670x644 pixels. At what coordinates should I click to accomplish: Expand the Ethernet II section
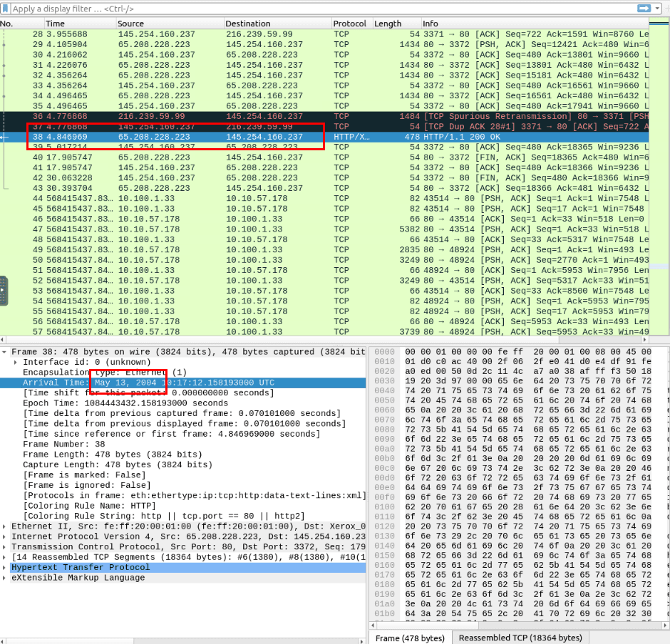point(5,526)
